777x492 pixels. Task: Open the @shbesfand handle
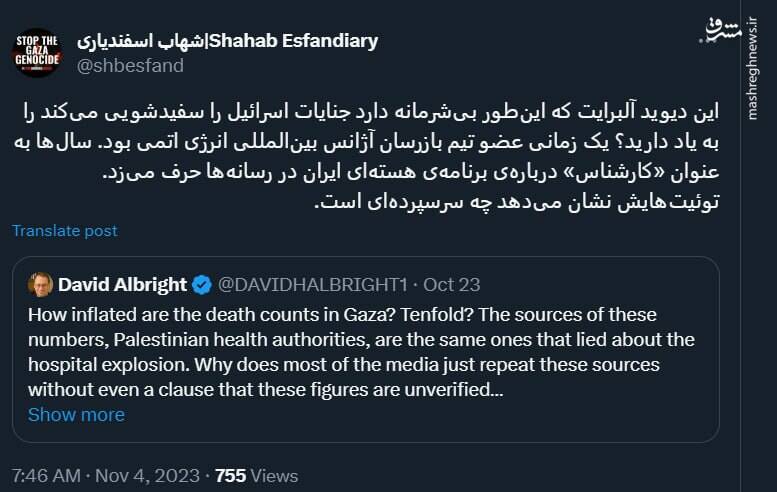130,65
